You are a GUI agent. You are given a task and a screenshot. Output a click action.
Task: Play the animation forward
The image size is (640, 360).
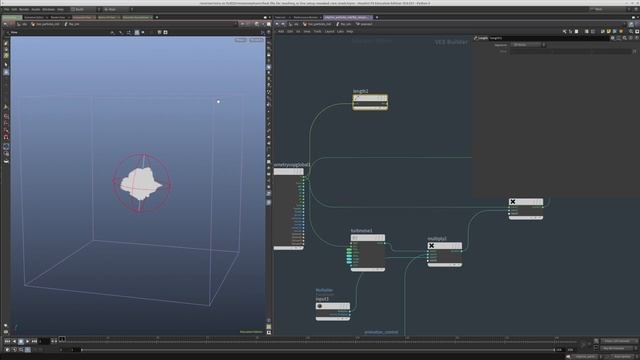[27, 341]
